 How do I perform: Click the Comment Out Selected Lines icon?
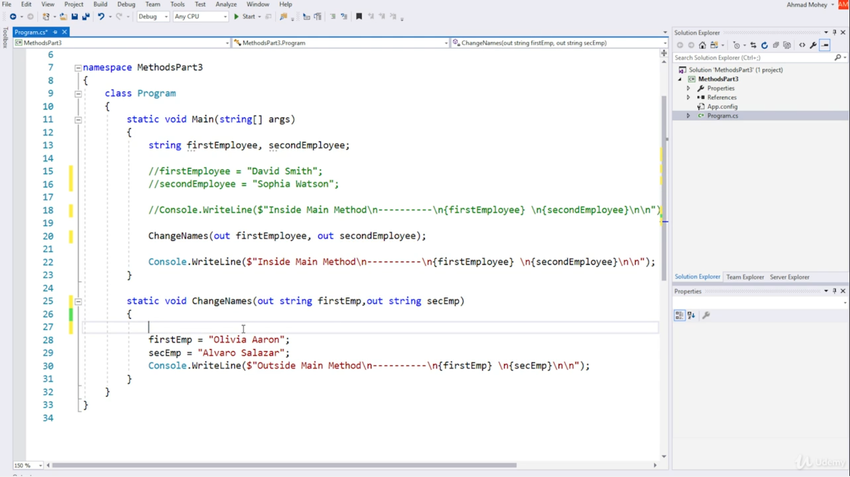(x=333, y=17)
